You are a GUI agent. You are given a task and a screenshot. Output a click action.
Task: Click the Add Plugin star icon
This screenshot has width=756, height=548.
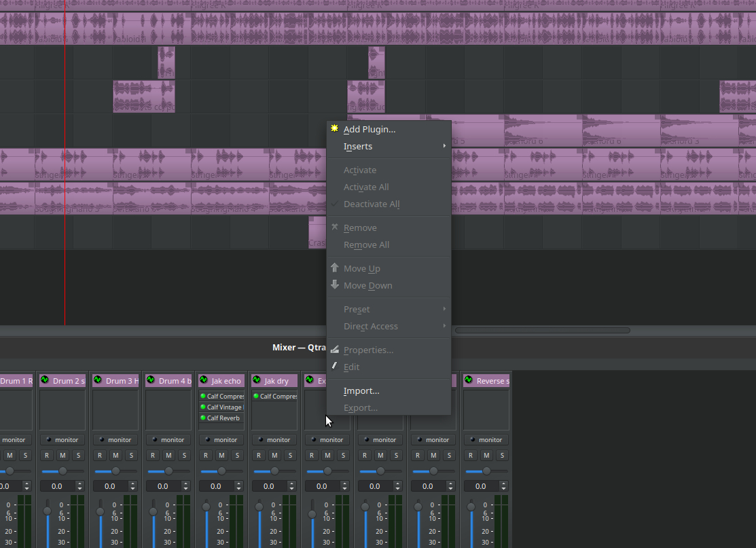[335, 128]
